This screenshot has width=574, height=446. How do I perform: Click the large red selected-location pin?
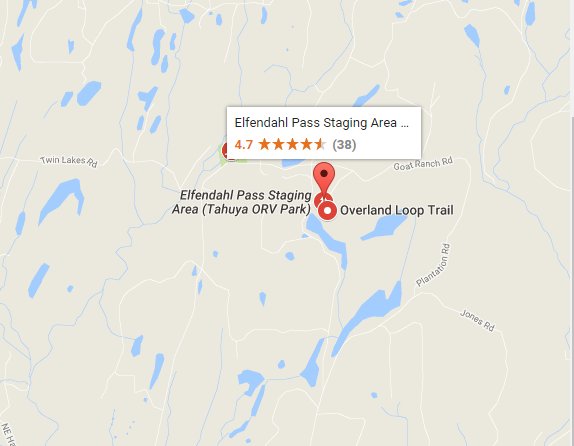click(x=324, y=178)
